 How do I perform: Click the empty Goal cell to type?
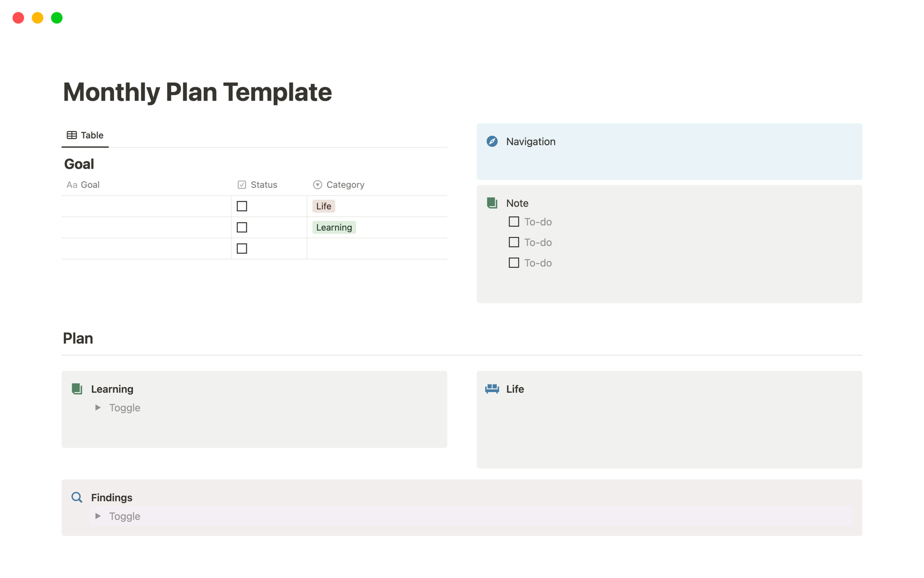(144, 206)
